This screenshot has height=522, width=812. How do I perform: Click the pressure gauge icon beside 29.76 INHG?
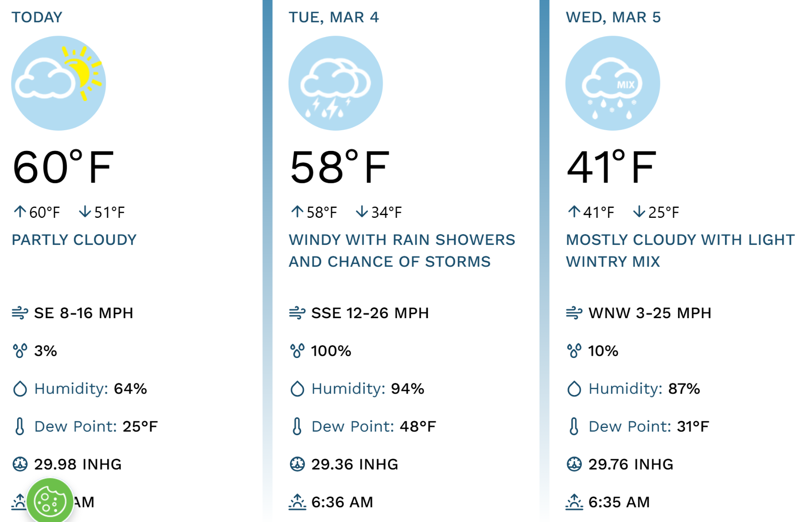574,464
